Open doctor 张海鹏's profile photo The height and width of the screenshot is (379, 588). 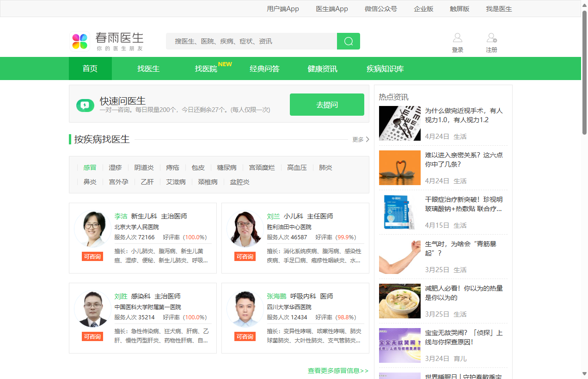245,309
